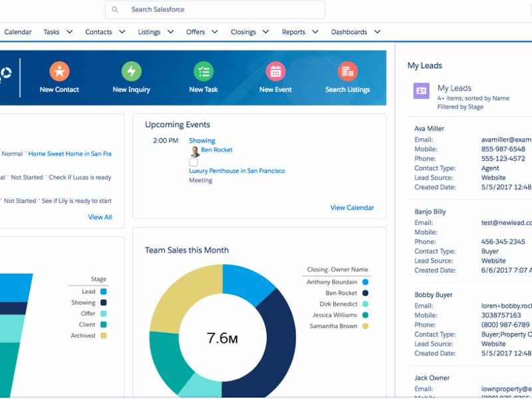
Task: Click Dirk Benedict legend color dot
Action: coord(365,304)
